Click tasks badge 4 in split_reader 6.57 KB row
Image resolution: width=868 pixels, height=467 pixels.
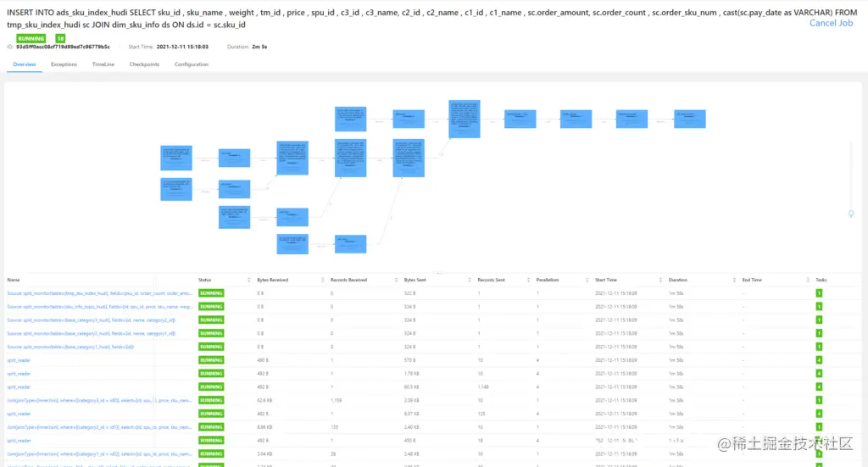click(819, 414)
